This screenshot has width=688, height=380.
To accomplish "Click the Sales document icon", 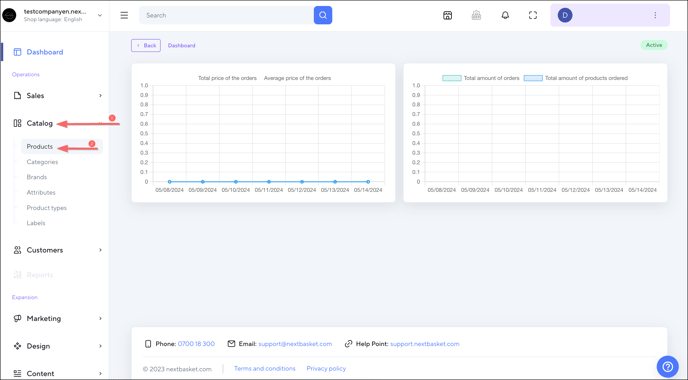I will [x=17, y=96].
